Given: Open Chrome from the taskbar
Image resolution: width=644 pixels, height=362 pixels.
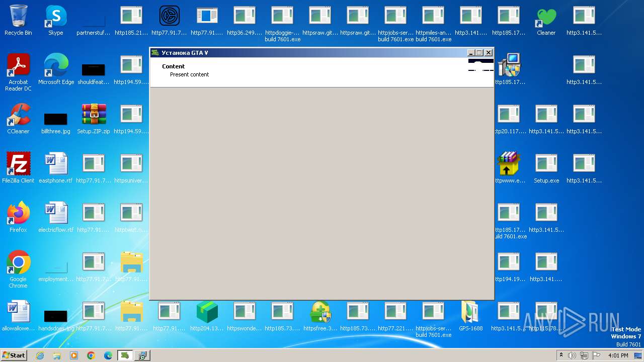Looking at the screenshot, I should tap(91, 355).
